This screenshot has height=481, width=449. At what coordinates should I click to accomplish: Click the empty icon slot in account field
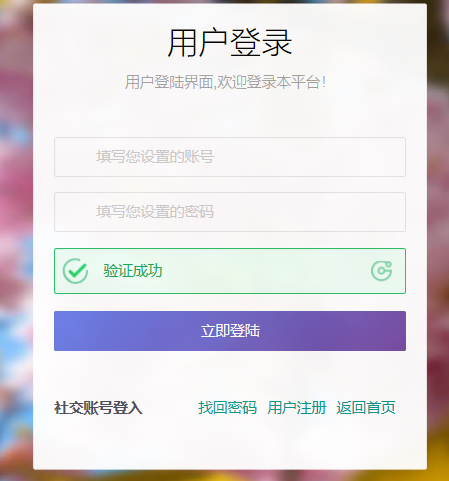coord(75,157)
